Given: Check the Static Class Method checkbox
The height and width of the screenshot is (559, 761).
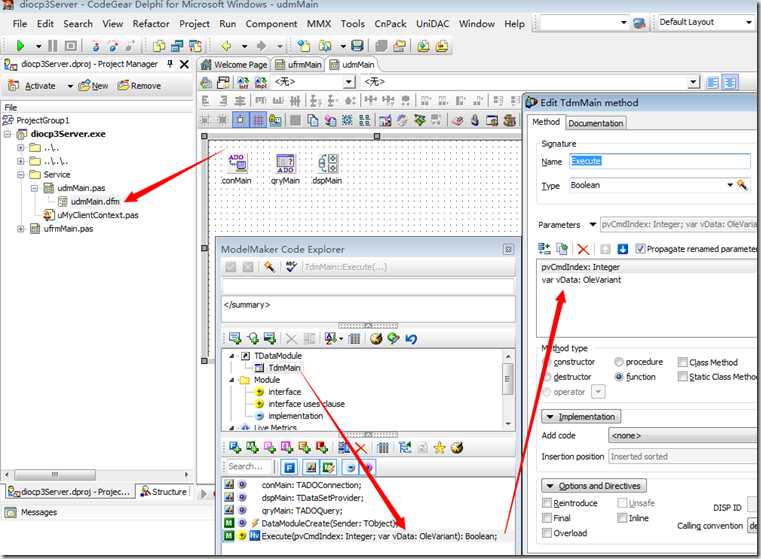Looking at the screenshot, I should pyautogui.click(x=682, y=377).
